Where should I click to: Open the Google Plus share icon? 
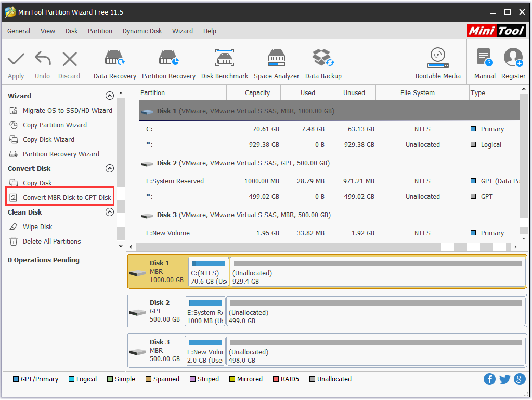click(x=520, y=379)
